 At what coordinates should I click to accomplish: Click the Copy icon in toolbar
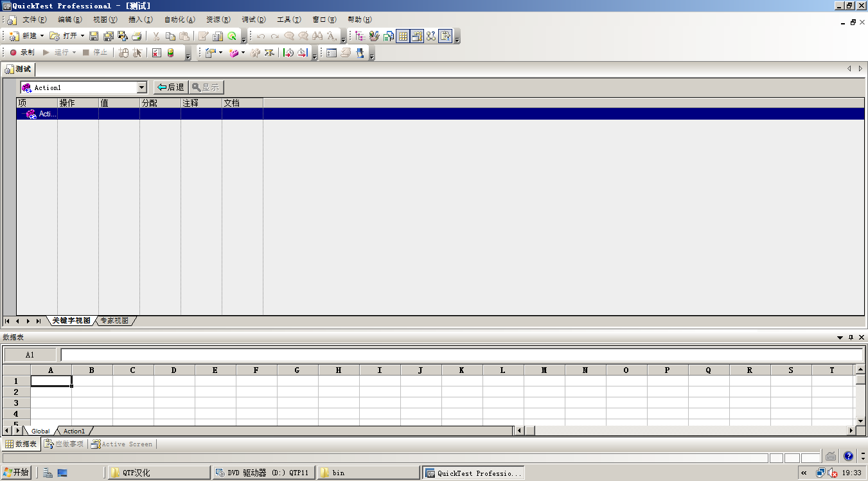[x=170, y=36]
